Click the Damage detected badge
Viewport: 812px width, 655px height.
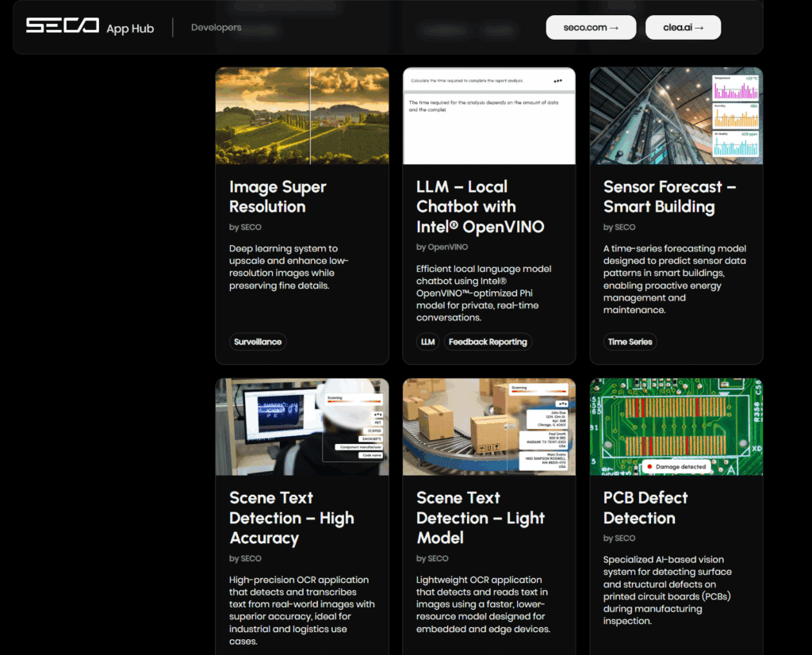click(676, 466)
